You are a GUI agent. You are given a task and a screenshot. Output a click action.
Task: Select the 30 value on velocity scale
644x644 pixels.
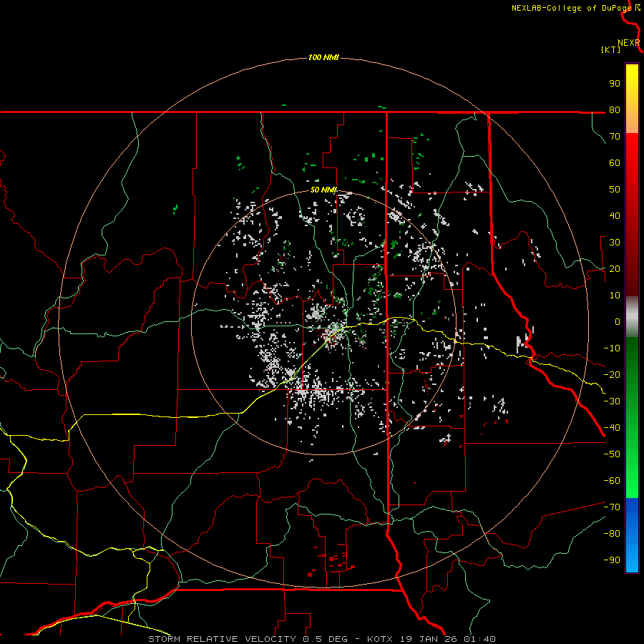615,243
